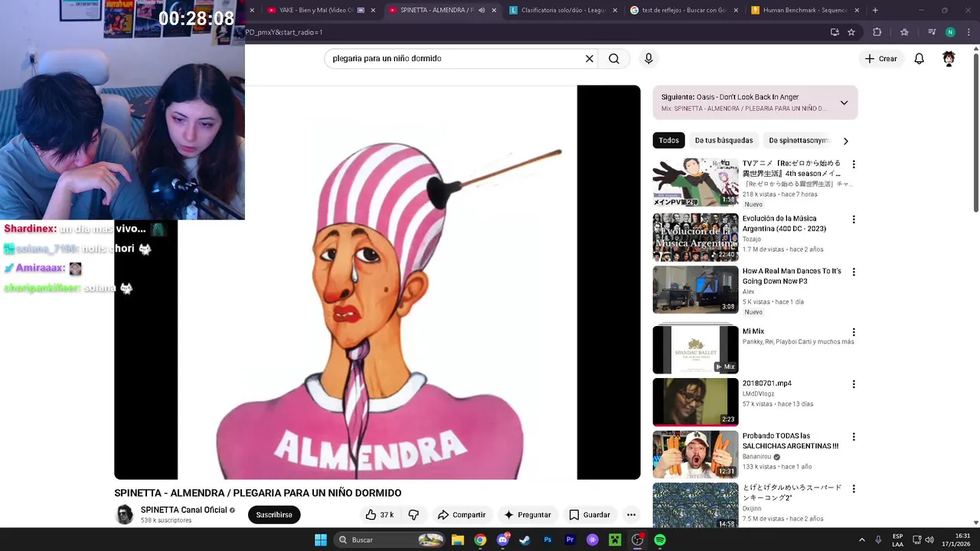Screen dimensions: 980x551
Task: Open the Windows Start menu
Action: coord(321,540)
